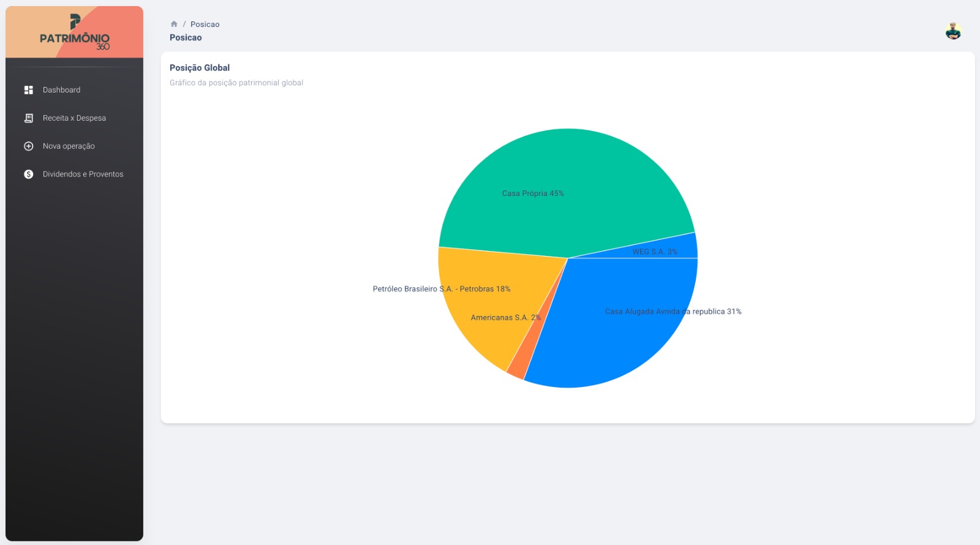
Task: Click the Receita x Despesa receipt icon
Action: (28, 118)
